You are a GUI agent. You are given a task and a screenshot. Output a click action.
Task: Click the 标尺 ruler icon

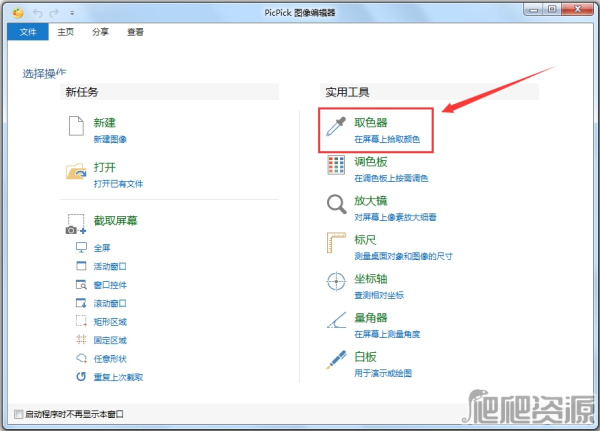(x=336, y=243)
